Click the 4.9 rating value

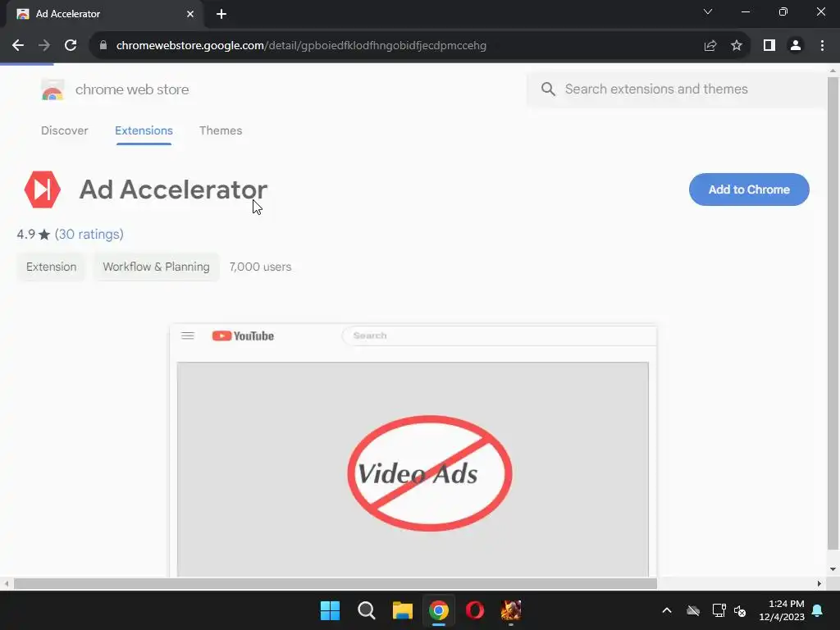(x=25, y=234)
